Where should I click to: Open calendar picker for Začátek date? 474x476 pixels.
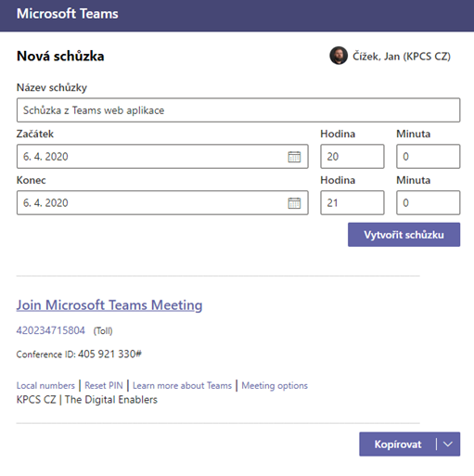(x=294, y=157)
